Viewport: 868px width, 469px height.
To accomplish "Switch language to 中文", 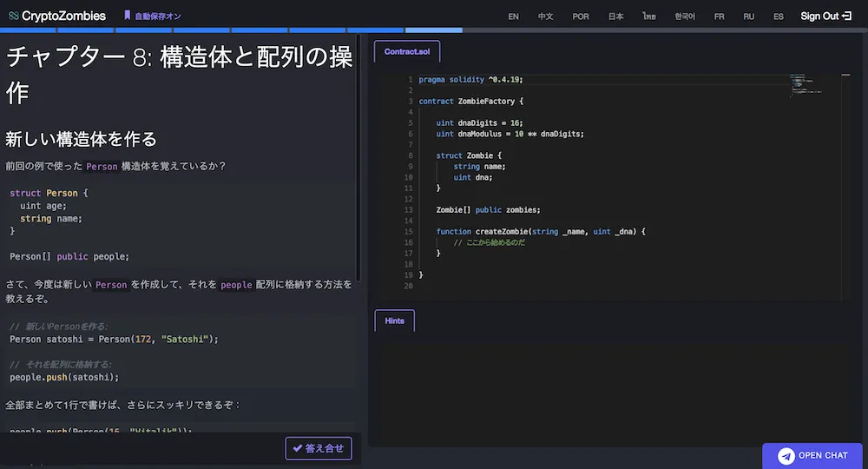I will tap(545, 17).
